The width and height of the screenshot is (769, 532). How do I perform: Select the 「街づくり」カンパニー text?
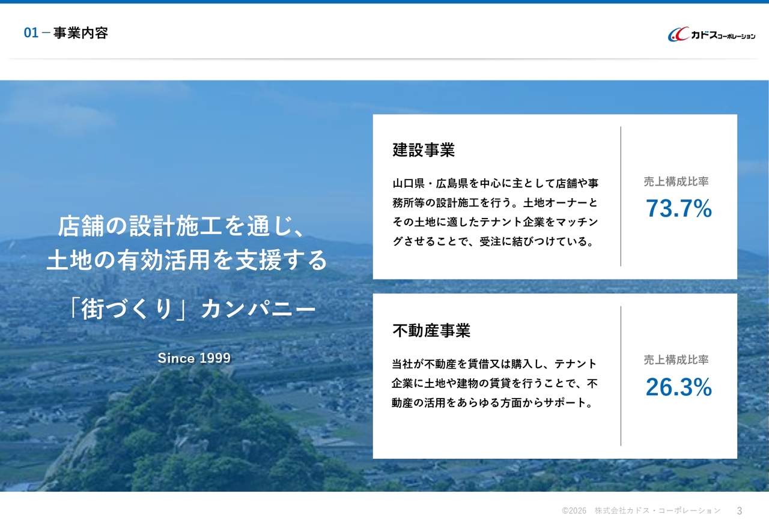pos(191,309)
